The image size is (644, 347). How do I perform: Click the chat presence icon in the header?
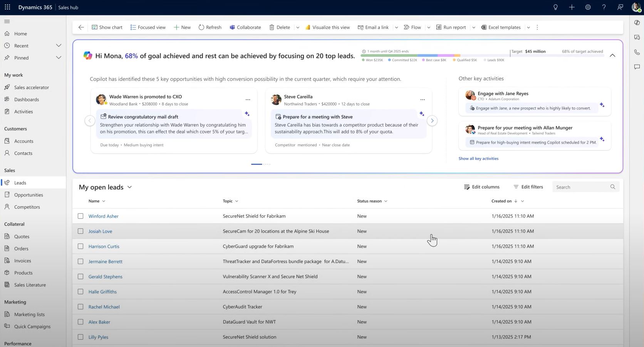click(620, 7)
